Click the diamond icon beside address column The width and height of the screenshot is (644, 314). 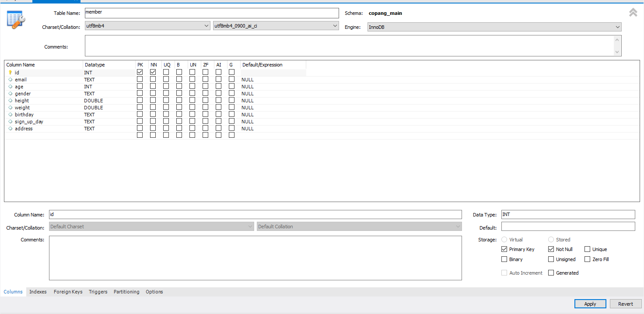(x=10, y=128)
